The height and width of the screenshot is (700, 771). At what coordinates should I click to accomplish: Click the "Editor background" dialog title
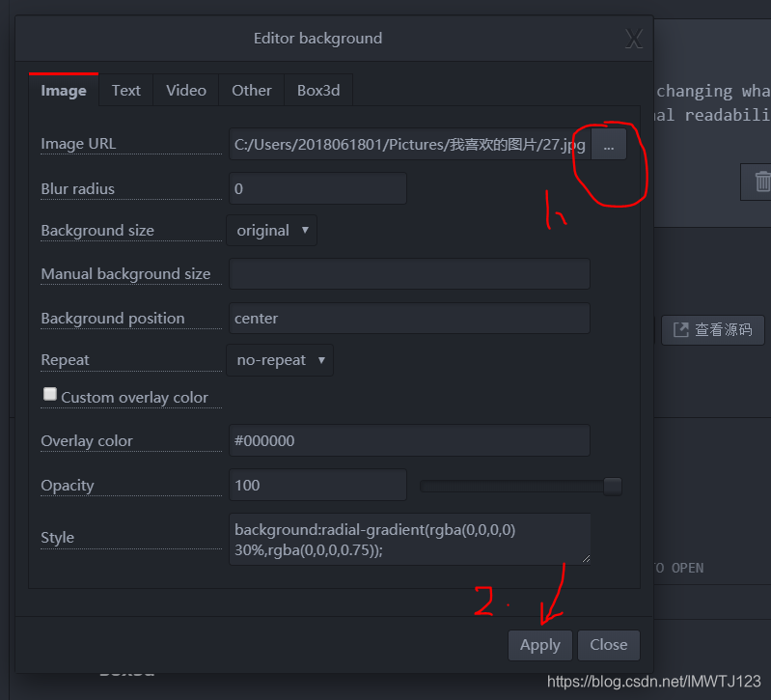[317, 39]
